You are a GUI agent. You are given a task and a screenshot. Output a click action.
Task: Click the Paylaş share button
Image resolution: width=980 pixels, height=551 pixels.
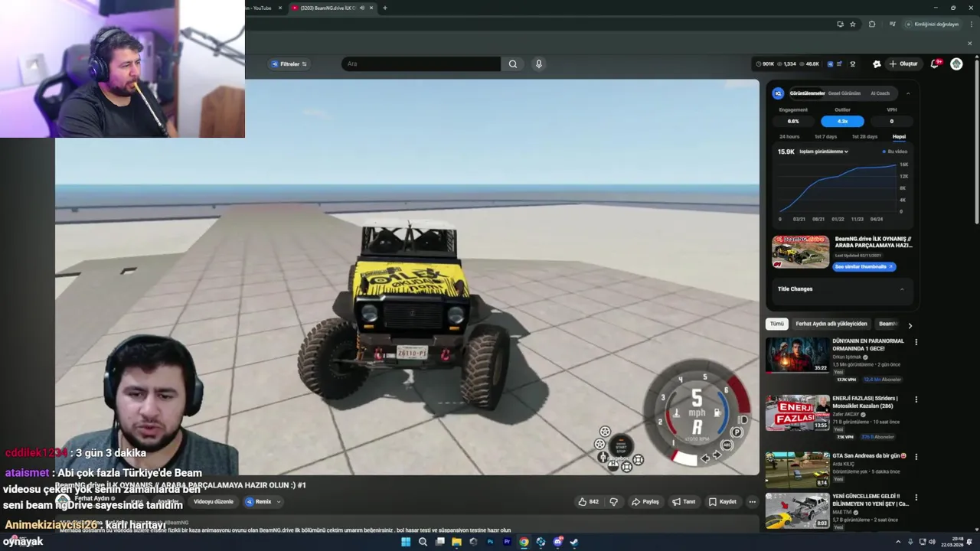pos(645,502)
